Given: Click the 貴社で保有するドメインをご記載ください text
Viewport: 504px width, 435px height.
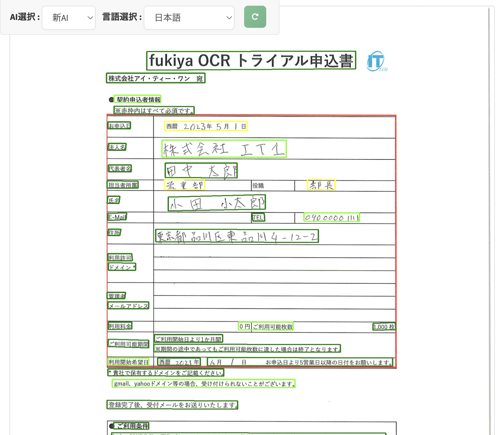Looking at the screenshot, I should click(x=166, y=372).
